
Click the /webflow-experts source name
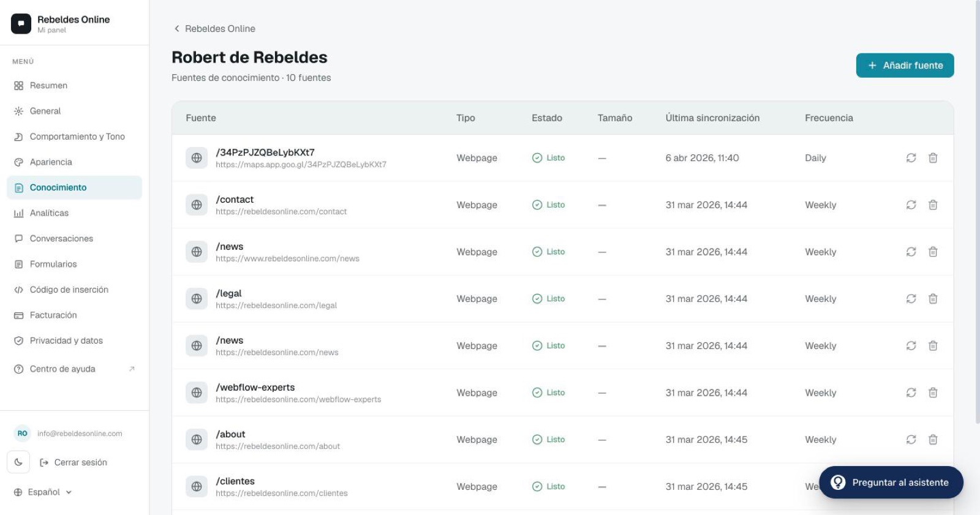[255, 388]
